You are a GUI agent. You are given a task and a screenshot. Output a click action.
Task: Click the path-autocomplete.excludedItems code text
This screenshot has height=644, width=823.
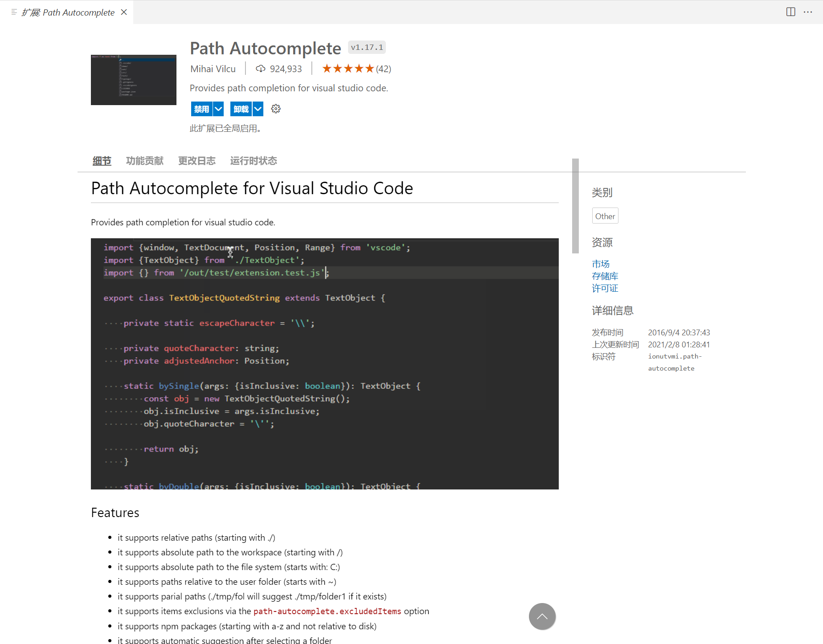point(328,611)
